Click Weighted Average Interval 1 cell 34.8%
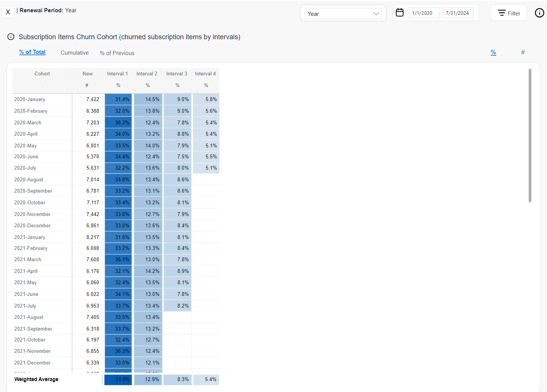547x392 pixels. coord(118,380)
